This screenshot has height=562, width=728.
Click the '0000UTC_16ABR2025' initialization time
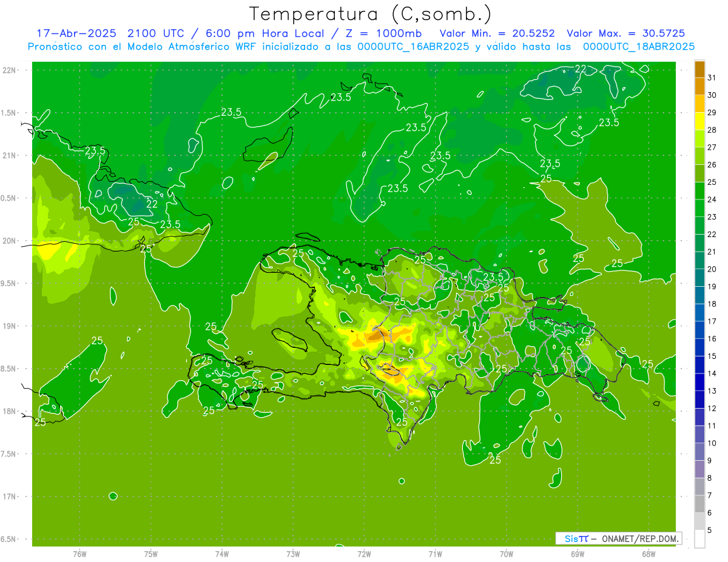click(x=413, y=46)
